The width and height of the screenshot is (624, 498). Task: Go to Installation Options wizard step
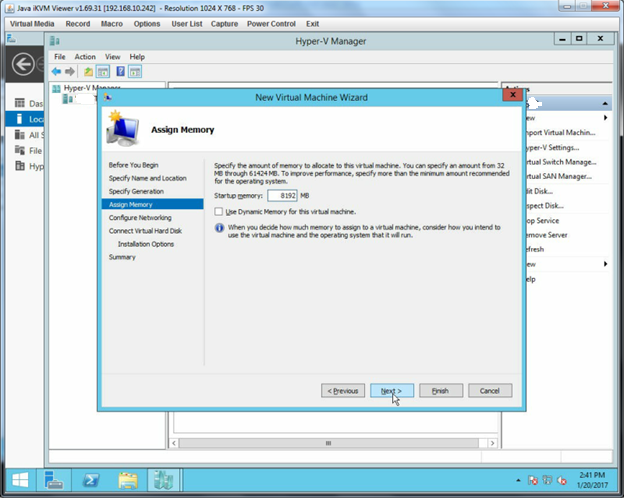coord(146,244)
